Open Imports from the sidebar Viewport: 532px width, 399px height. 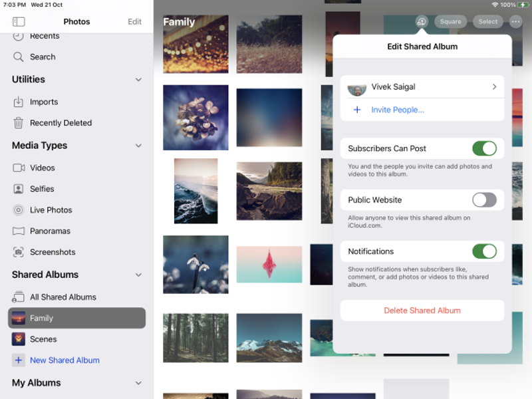(44, 102)
